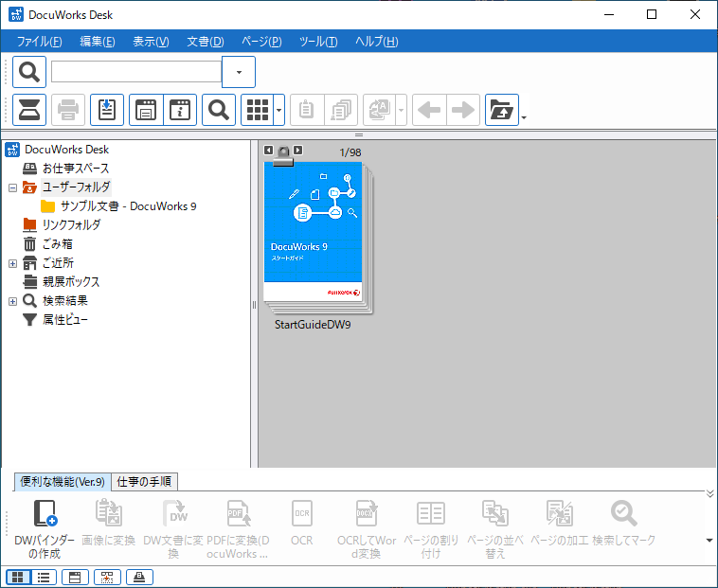Image resolution: width=718 pixels, height=588 pixels.
Task: Select 検索結果 in the folder tree
Action: (x=65, y=301)
